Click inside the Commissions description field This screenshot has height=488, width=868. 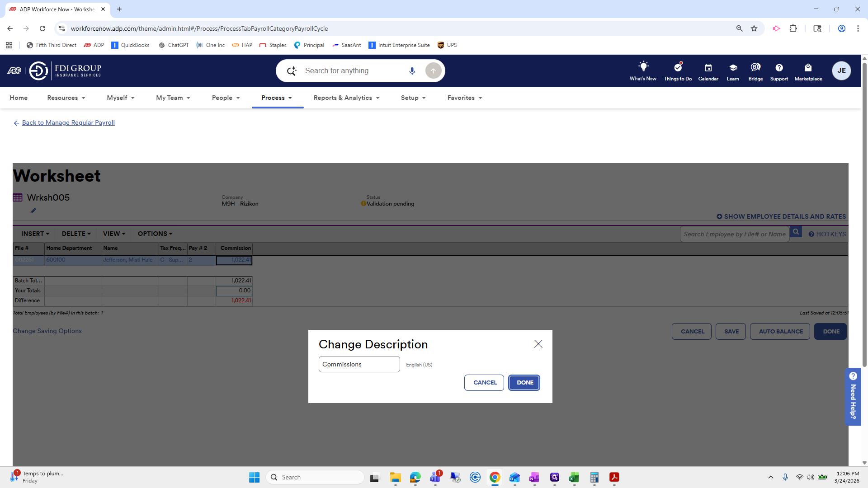359,364
